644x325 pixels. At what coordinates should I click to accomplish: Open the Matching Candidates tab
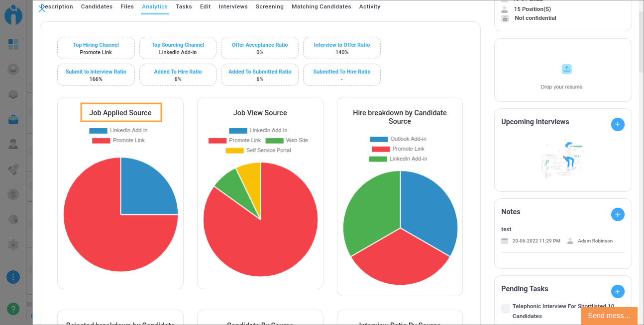[x=321, y=7]
